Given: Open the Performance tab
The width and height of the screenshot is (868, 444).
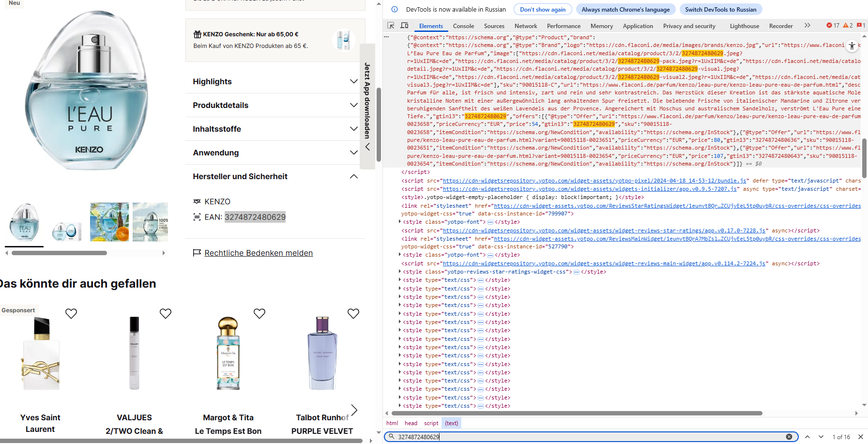Looking at the screenshot, I should click(x=563, y=26).
